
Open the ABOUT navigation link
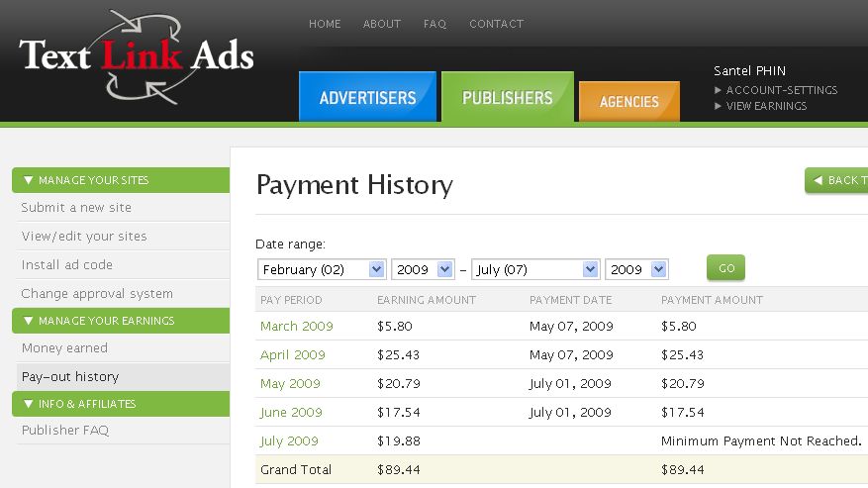(382, 24)
